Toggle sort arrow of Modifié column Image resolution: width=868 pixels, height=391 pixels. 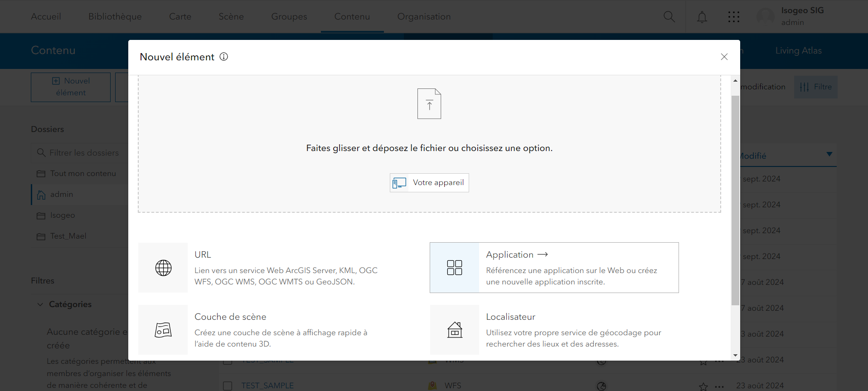click(x=829, y=154)
